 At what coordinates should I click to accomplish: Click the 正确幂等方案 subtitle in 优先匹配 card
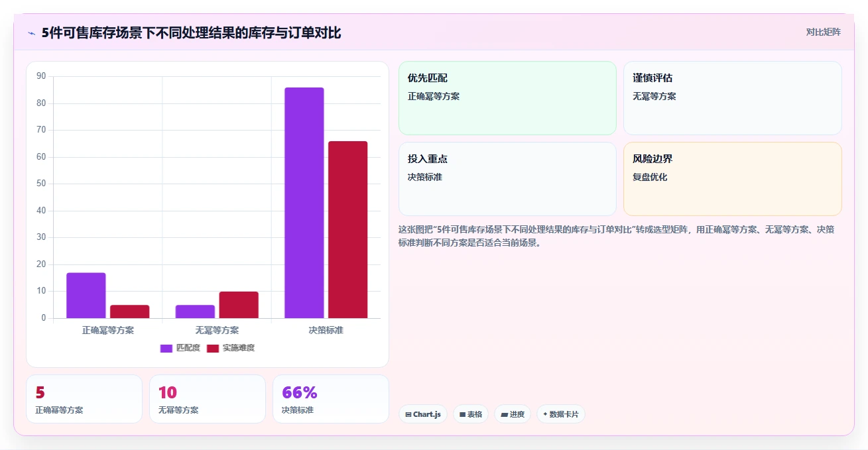pyautogui.click(x=434, y=96)
